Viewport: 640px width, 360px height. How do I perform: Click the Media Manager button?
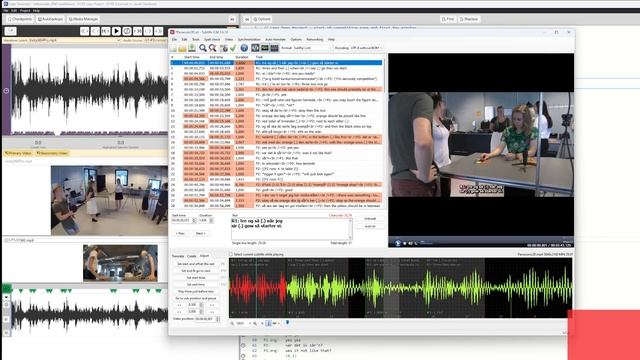tap(83, 19)
